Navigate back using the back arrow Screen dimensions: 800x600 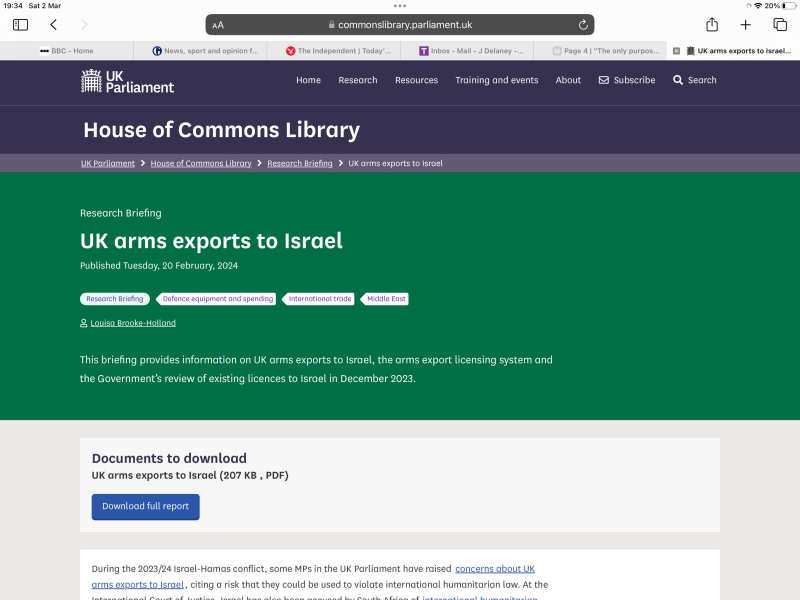pos(51,24)
